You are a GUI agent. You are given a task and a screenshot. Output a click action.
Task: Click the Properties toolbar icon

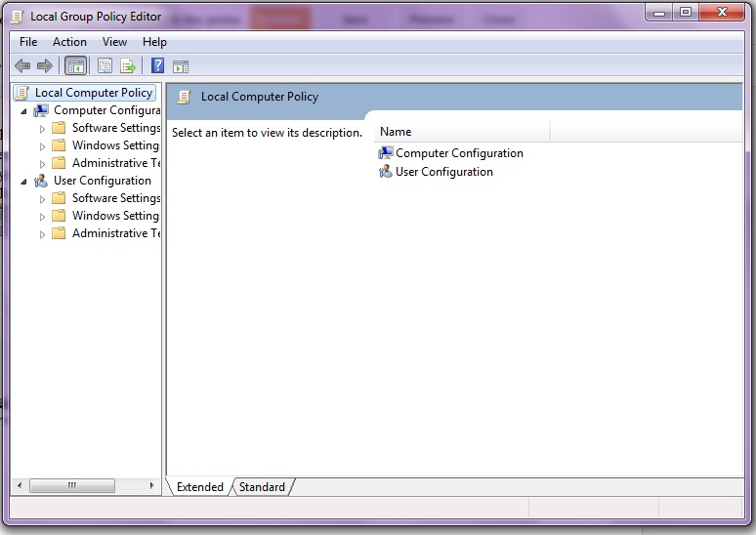(x=105, y=65)
